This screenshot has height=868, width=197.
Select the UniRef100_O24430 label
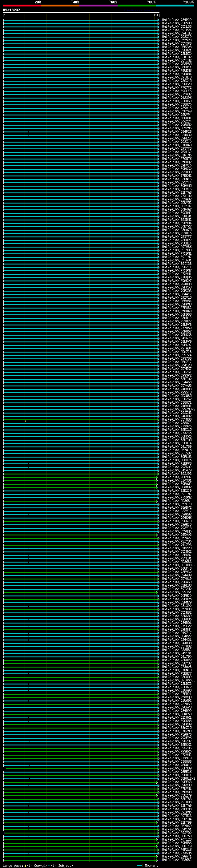[177, 135]
